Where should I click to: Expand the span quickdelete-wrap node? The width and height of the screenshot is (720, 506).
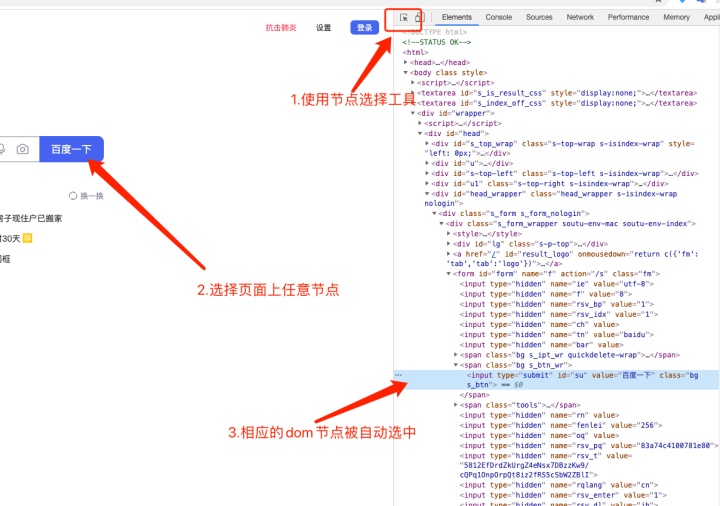click(x=456, y=354)
